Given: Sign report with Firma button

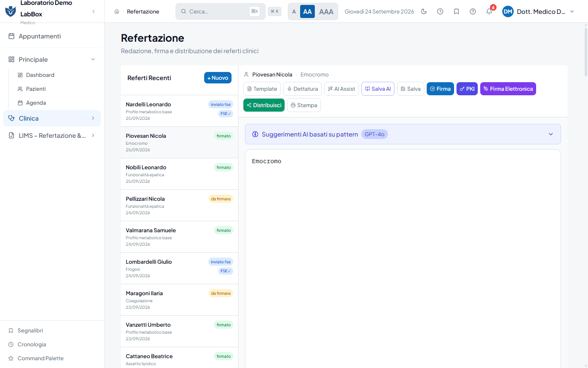Looking at the screenshot, I should coord(440,89).
